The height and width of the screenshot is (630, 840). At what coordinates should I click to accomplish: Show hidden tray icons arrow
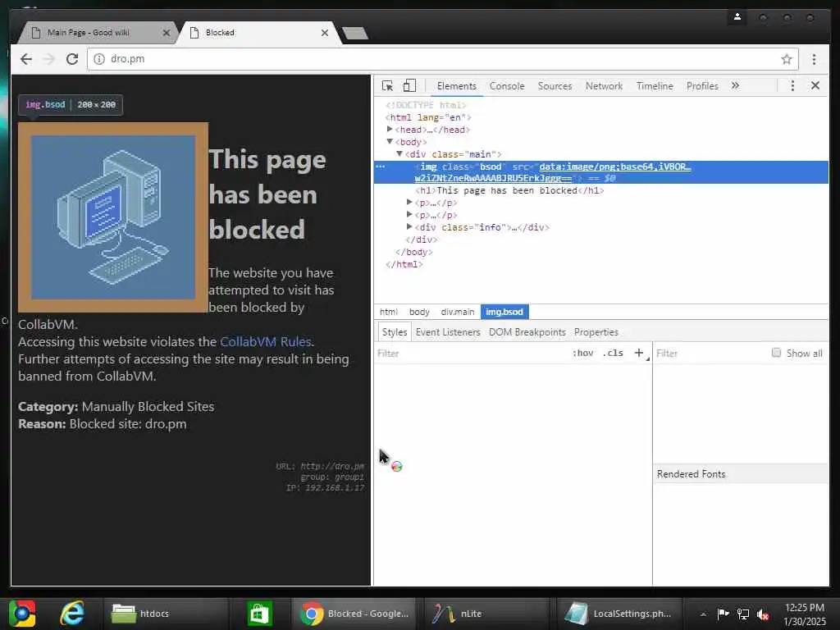click(703, 614)
